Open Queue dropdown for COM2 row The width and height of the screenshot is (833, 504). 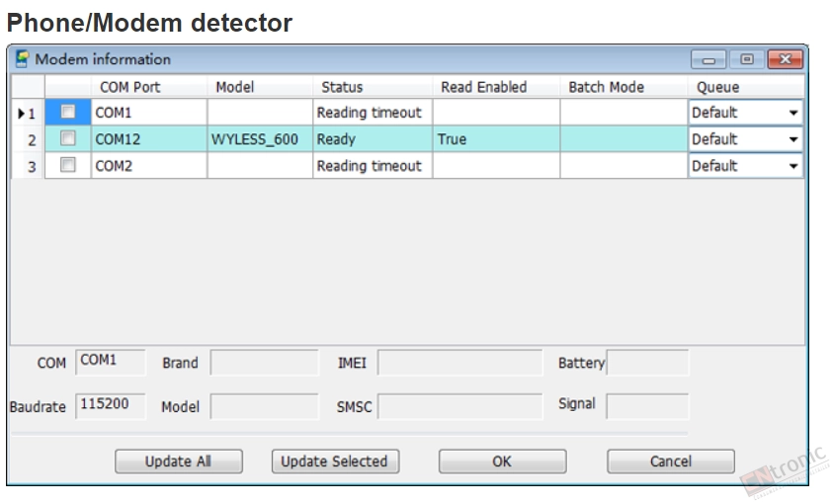coord(793,166)
